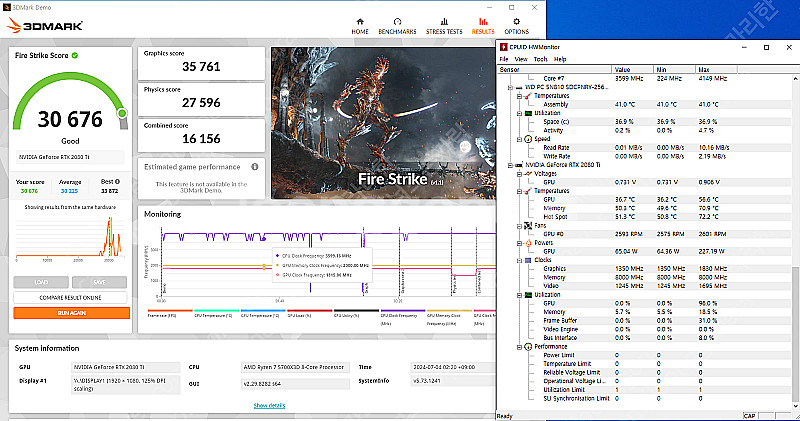Click COMPARE RESULT ONLINE
Viewport: 800px width, 421px height.
pyautogui.click(x=70, y=298)
